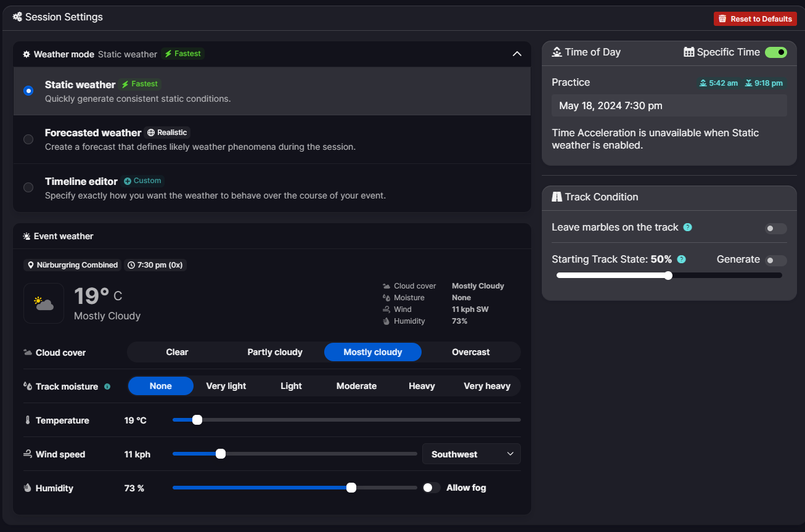Click the help icon beside Starting Track State
The height and width of the screenshot is (532, 805).
681,260
